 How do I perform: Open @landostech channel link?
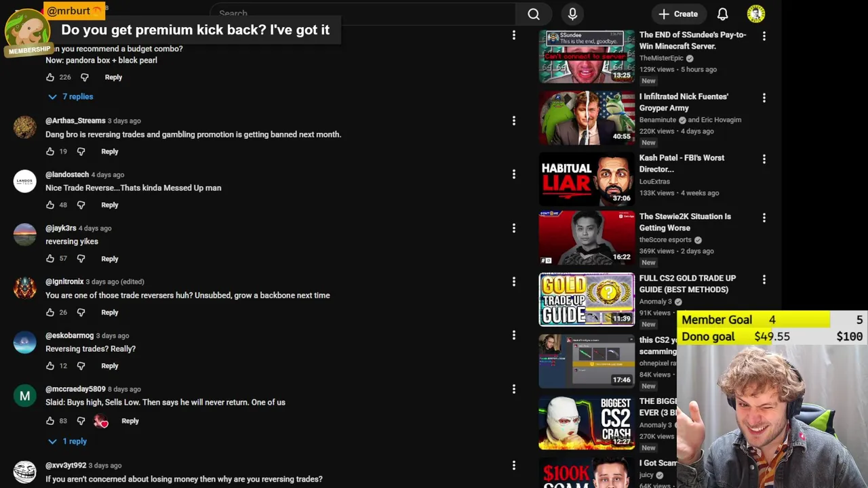[x=67, y=175]
